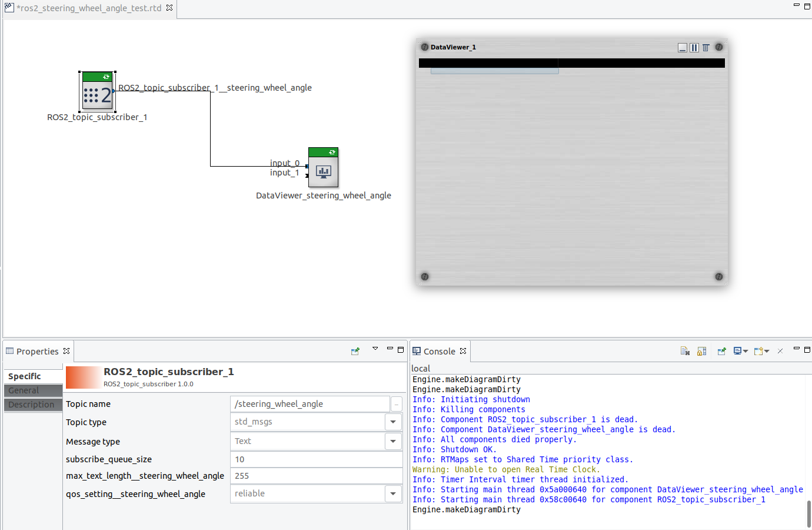Open the Description properties section

click(33, 405)
